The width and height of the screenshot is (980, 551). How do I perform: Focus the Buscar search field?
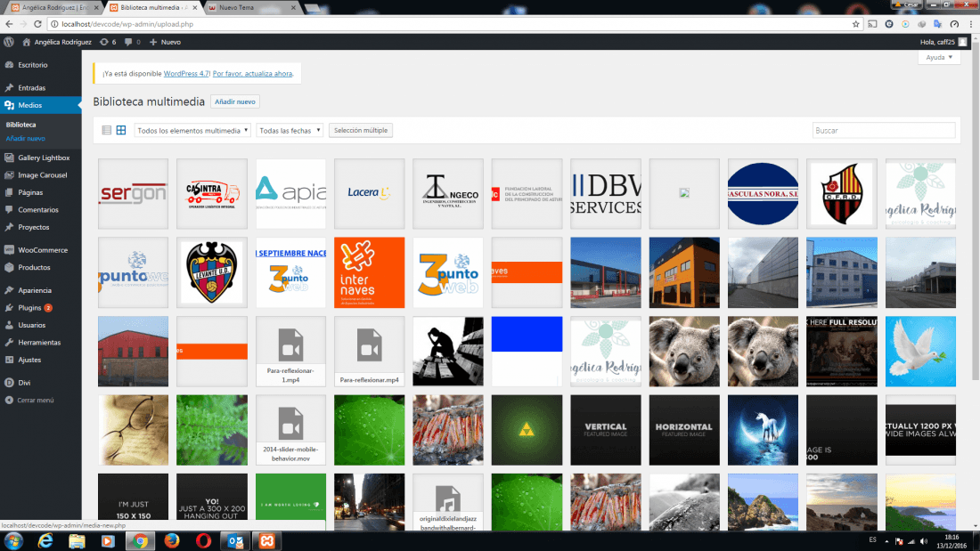click(x=884, y=131)
